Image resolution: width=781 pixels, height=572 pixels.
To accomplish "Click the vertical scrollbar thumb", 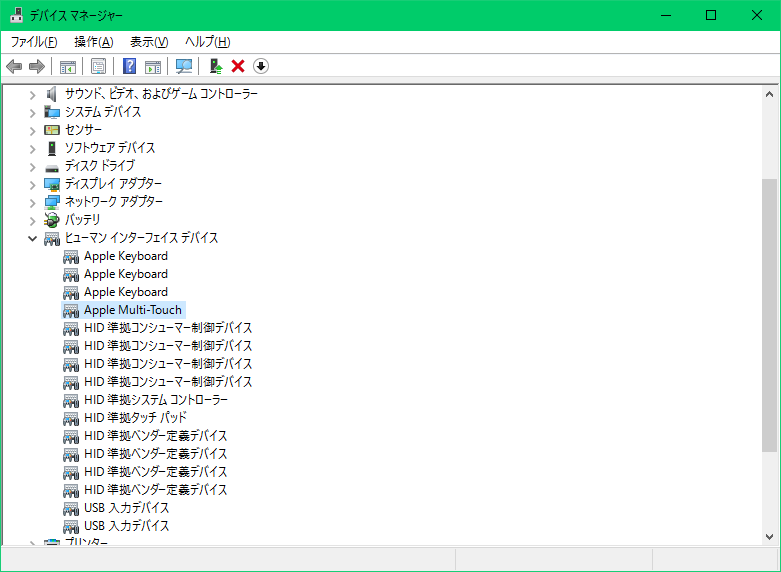I will pos(769,315).
